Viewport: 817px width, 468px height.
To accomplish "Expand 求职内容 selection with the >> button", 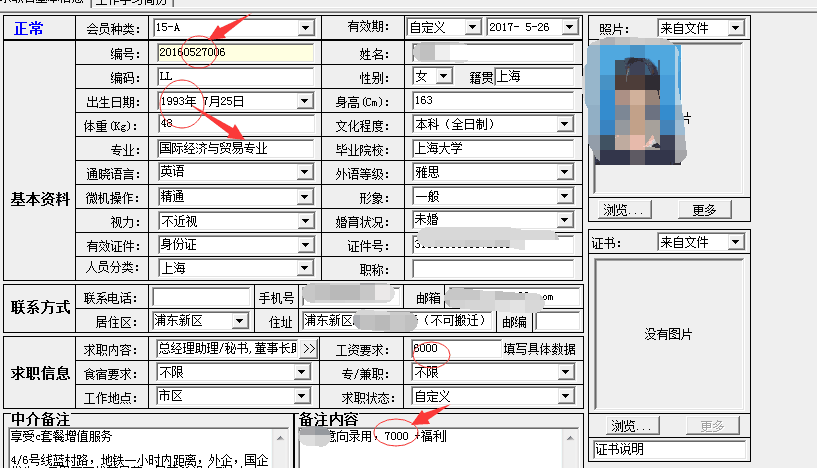I will click(x=308, y=349).
